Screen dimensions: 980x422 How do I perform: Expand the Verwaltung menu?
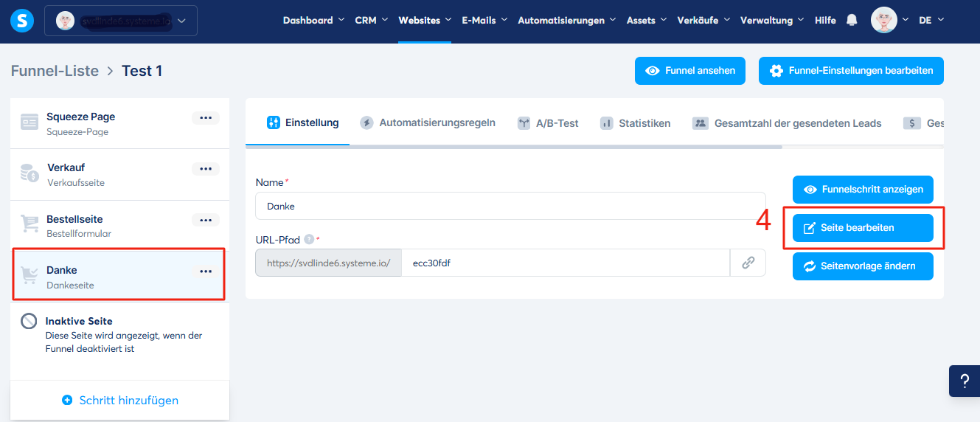[x=771, y=20]
